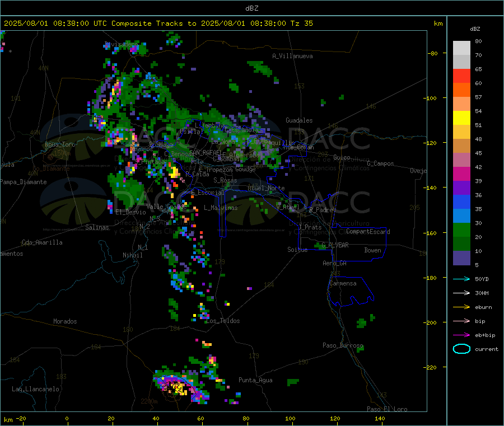Click the 2200m elevation label
The image size is (504, 426).
(x=149, y=401)
